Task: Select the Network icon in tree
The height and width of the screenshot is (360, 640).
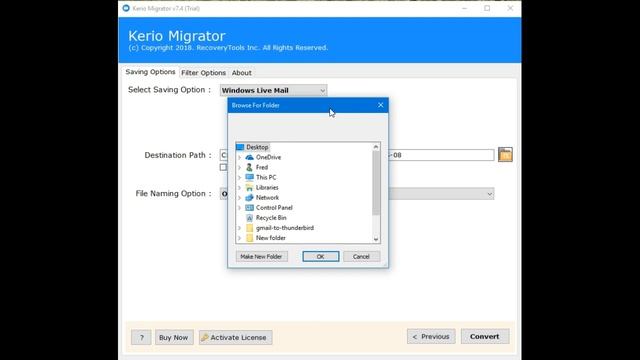Action: tap(249, 198)
